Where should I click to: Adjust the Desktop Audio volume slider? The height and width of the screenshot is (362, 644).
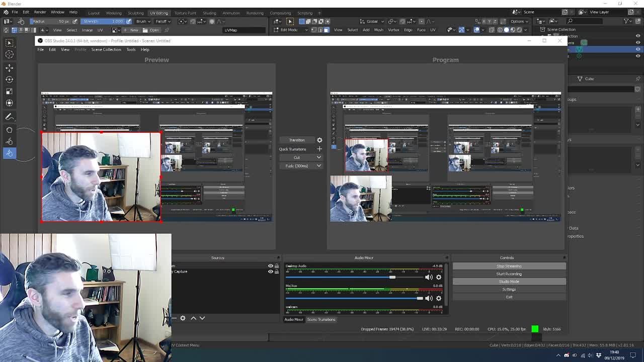pos(392,277)
